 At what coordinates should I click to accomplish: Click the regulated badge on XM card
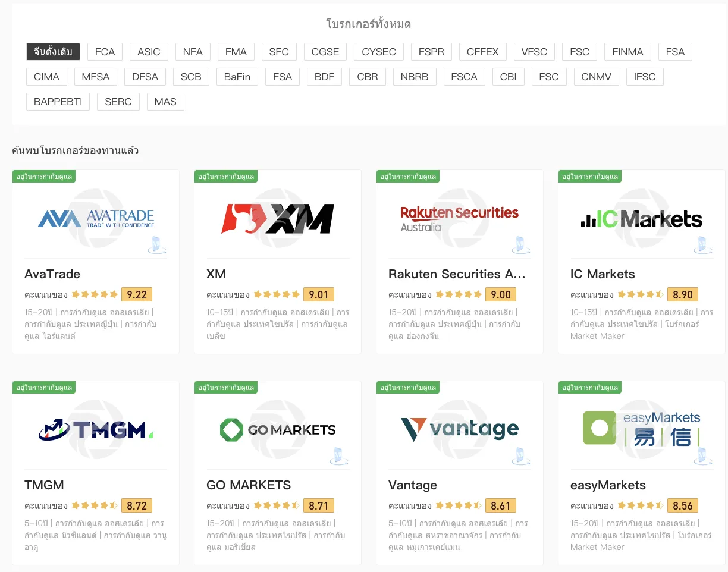click(x=226, y=177)
